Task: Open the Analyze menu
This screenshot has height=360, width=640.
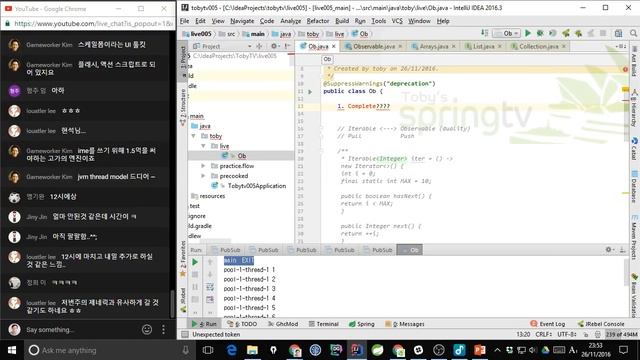Action: (x=290, y=21)
